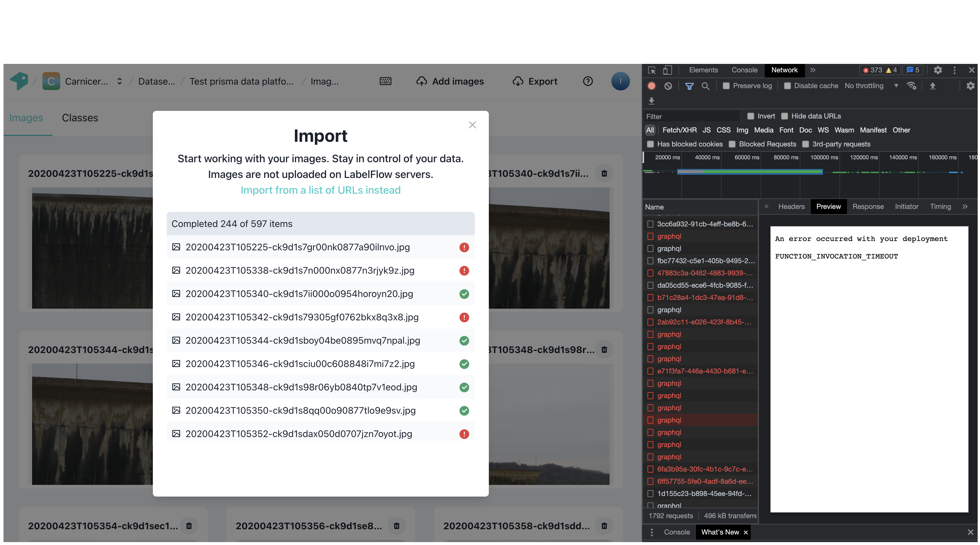
Task: Select the inspect element cursor icon in DevTools
Action: coord(651,70)
